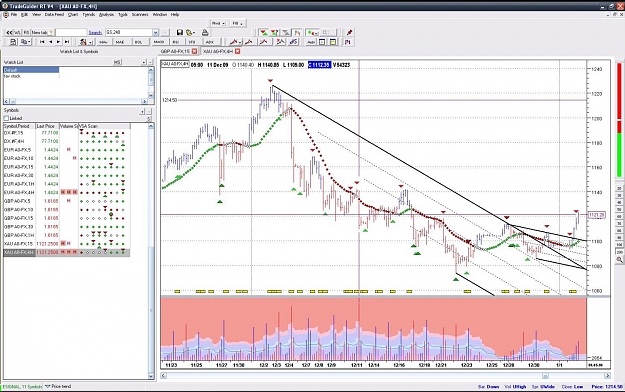625x392 pixels.
Task: Click the floppy disk save icon
Action: 180,32
